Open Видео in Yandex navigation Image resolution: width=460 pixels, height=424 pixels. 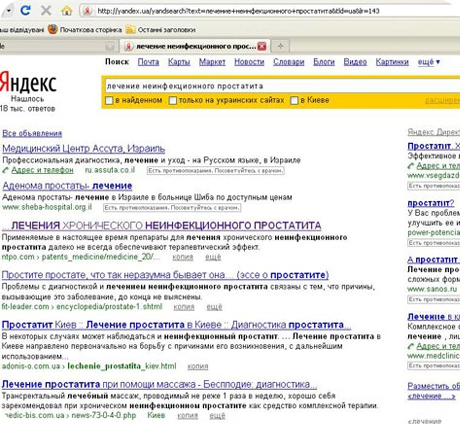click(355, 62)
